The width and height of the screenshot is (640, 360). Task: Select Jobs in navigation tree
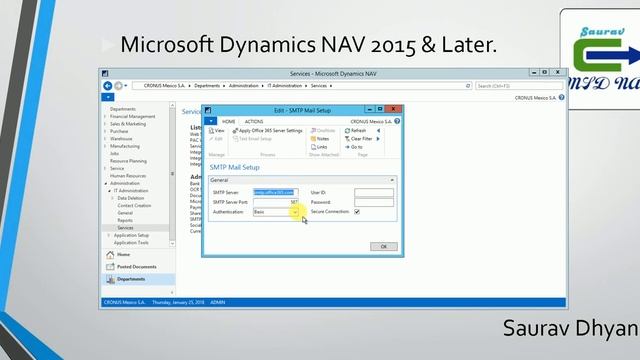click(x=114, y=153)
